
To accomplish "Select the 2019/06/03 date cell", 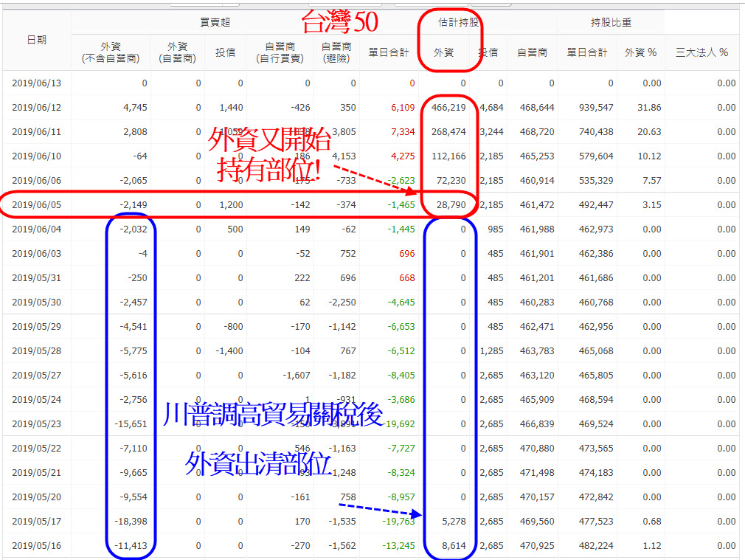I will point(37,253).
